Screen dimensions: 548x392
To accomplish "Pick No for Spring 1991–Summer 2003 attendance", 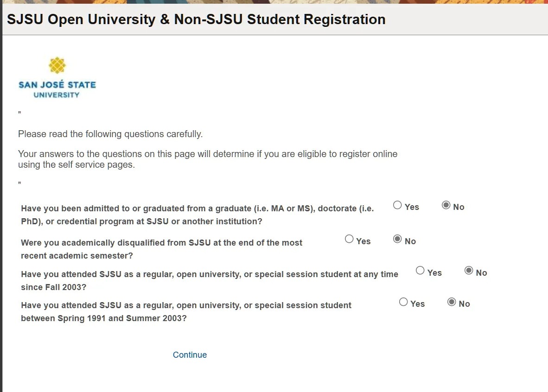I will pyautogui.click(x=452, y=302).
